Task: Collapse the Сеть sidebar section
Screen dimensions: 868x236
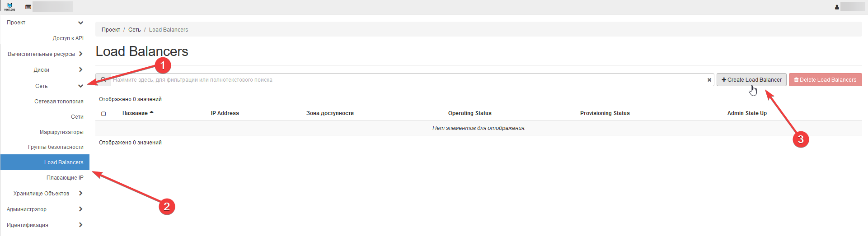Action: click(x=80, y=86)
